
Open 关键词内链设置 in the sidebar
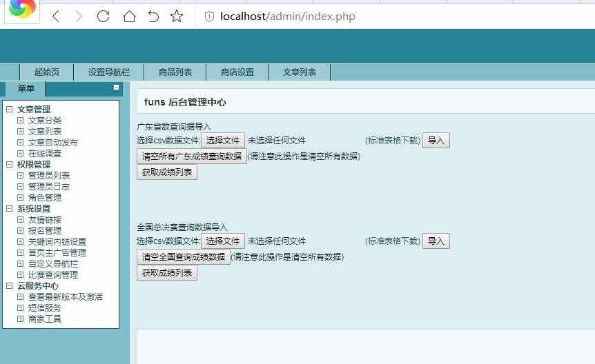pyautogui.click(x=57, y=242)
